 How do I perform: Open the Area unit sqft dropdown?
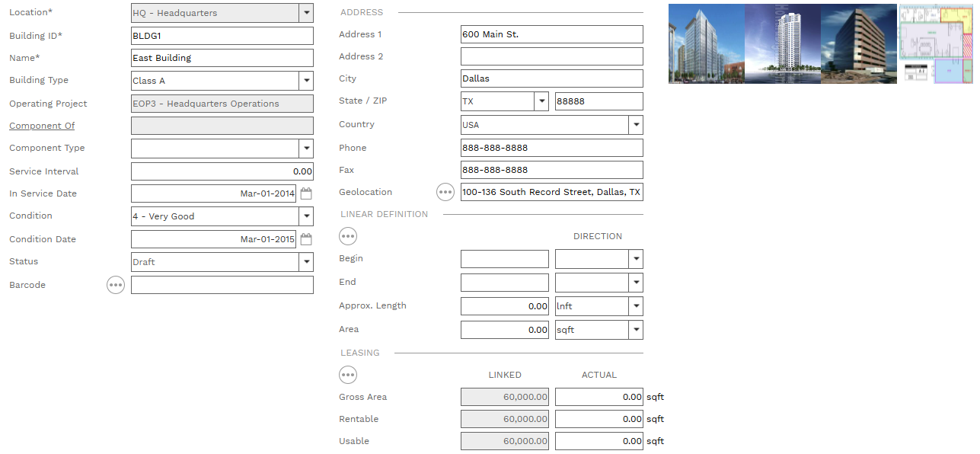click(x=636, y=330)
